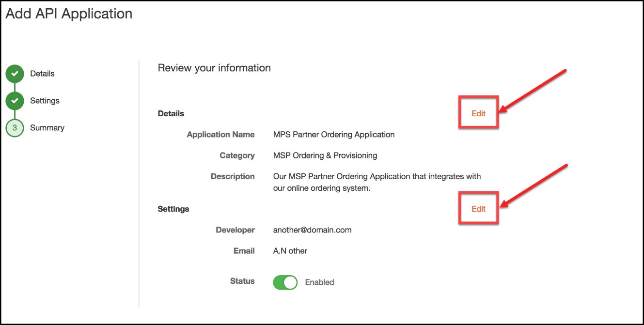Go back to the Details wizard step
Screen dimensions: 644x325
pos(43,73)
